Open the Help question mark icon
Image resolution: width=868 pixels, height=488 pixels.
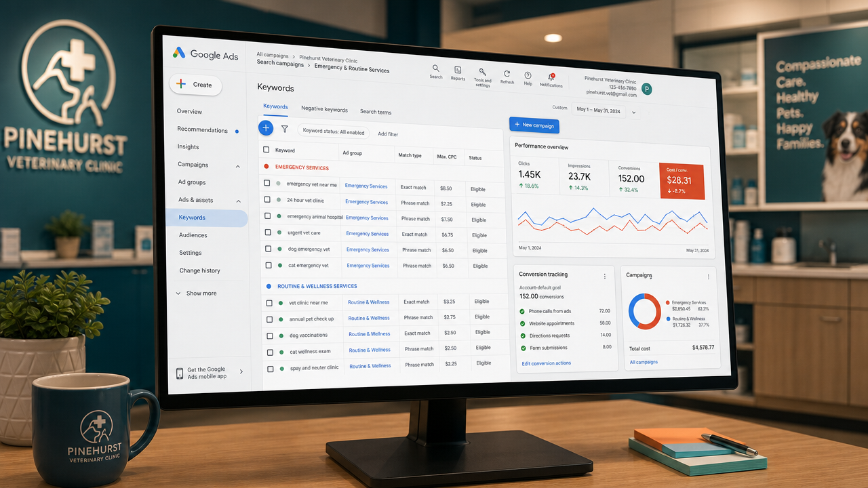[528, 75]
